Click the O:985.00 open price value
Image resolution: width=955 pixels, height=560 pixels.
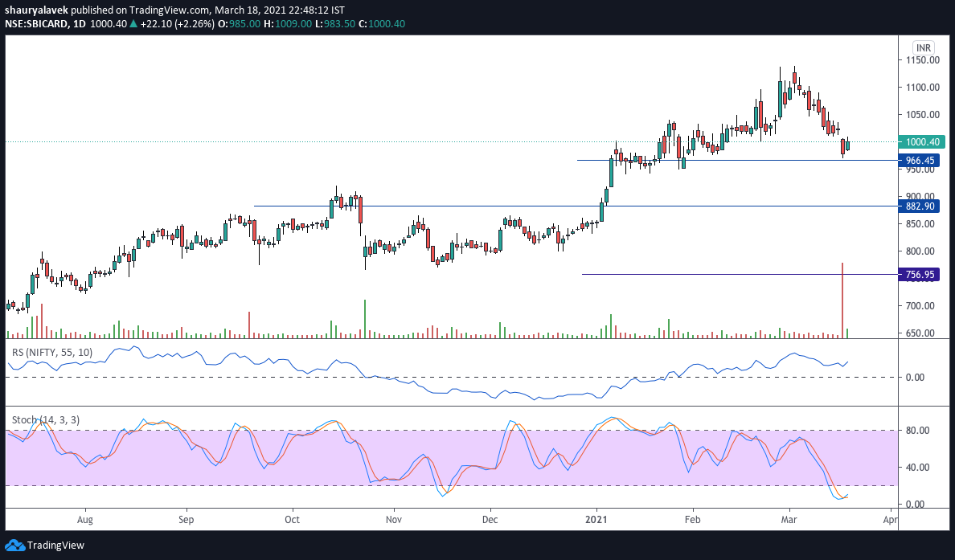click(240, 24)
